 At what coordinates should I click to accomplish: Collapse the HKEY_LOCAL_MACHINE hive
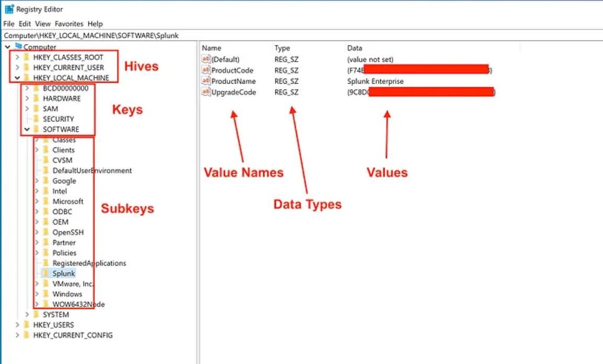(x=17, y=77)
